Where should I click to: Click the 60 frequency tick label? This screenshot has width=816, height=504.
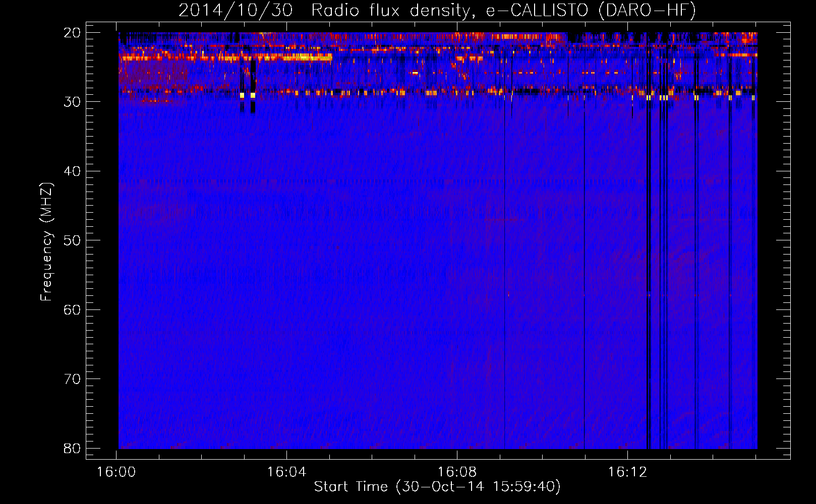coord(72,309)
